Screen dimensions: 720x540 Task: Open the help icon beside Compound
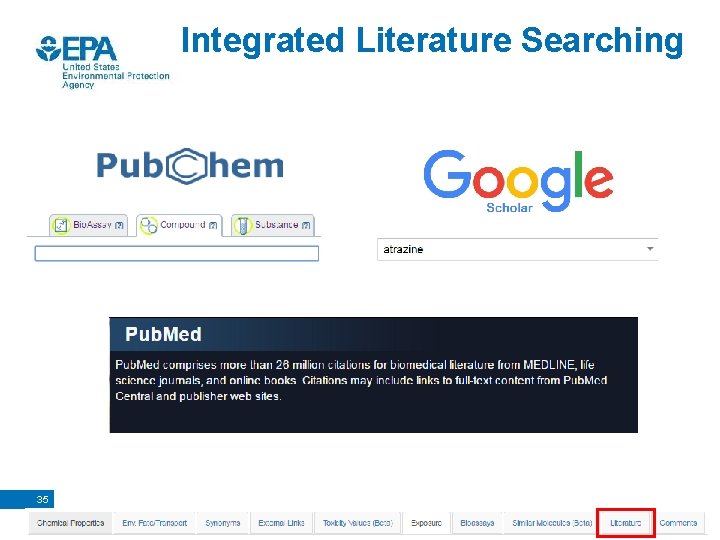click(x=213, y=225)
